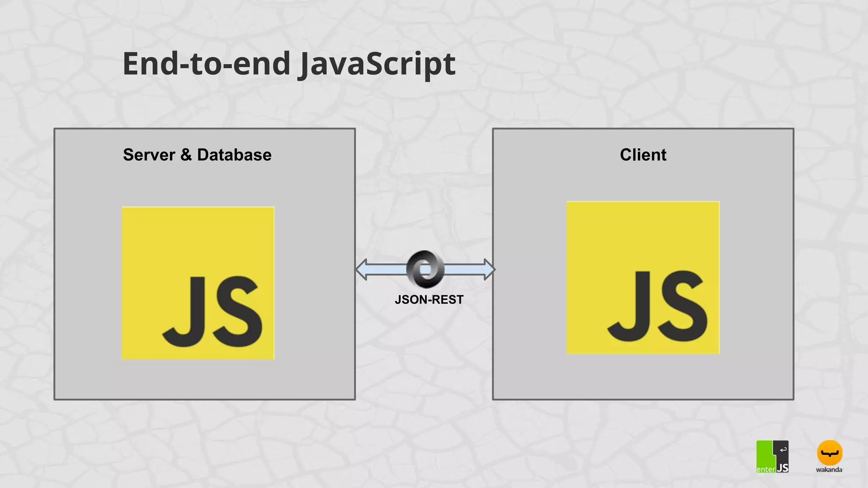Select the 'Server & Database' heading
Screen dimensions: 868x488
(197, 155)
